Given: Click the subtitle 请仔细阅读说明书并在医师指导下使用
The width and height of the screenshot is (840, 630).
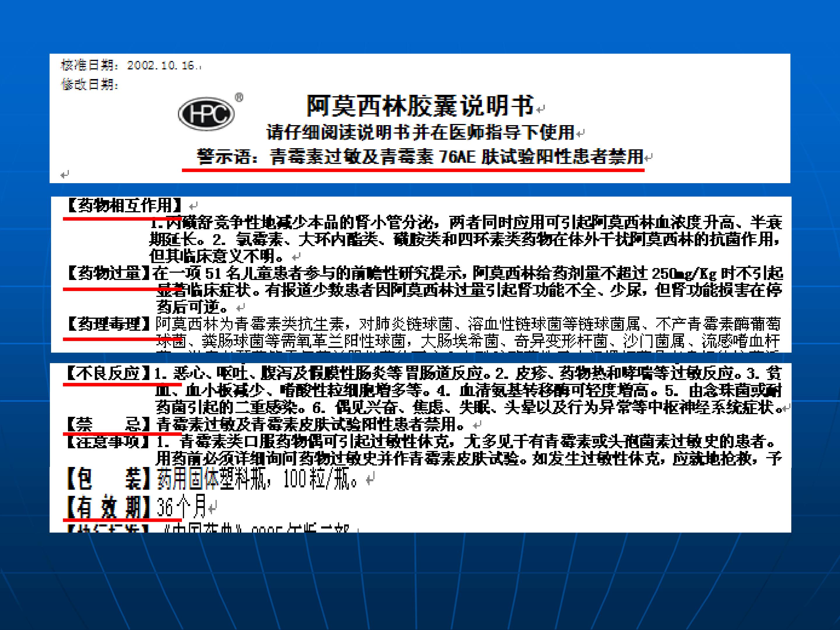Looking at the screenshot, I should [x=420, y=132].
